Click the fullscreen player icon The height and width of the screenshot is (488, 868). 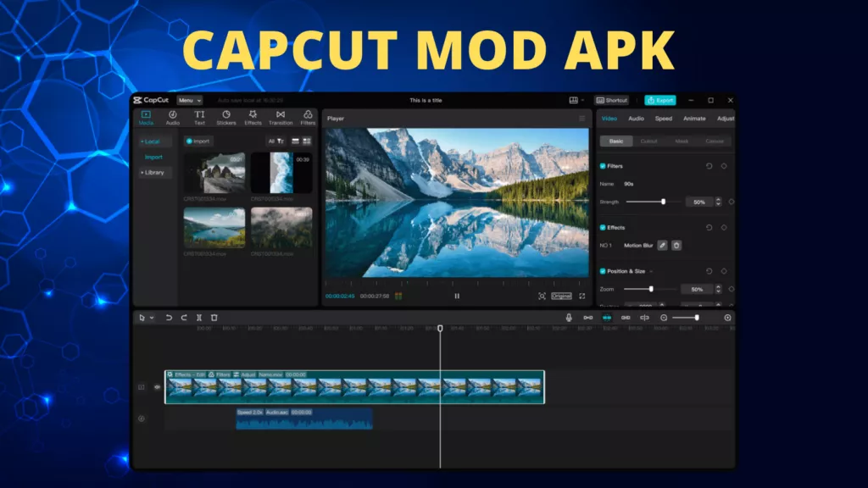(581, 296)
